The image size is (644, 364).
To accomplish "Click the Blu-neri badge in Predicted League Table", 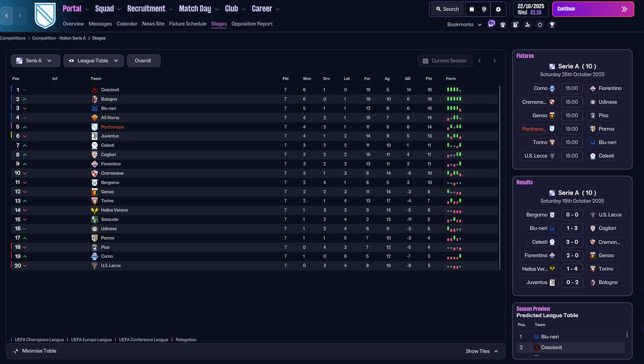I will [537, 337].
